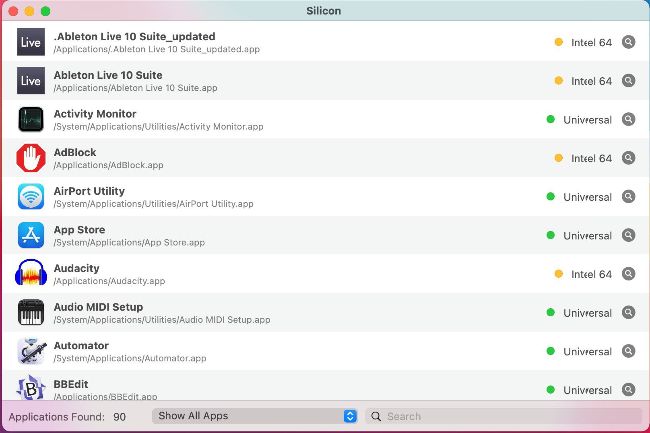Select the Ableton Live 10 Suite row

click(x=300, y=81)
